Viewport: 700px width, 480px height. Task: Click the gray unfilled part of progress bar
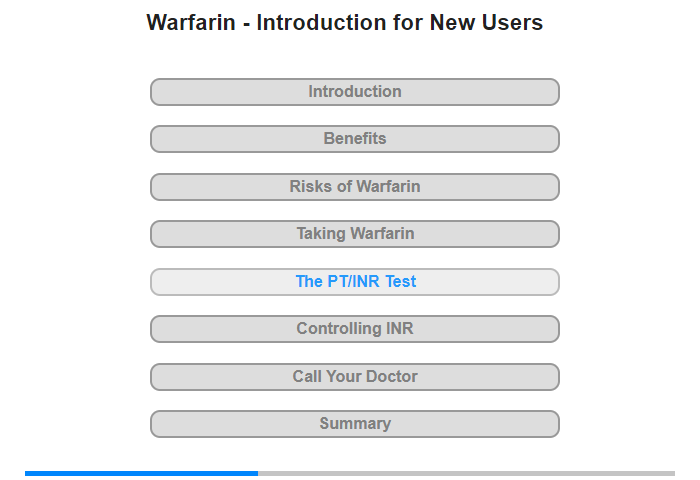pos(466,473)
